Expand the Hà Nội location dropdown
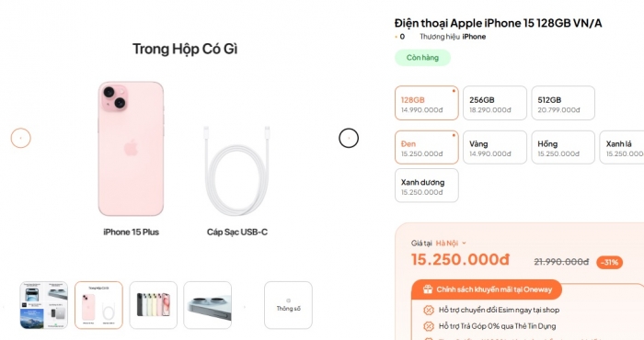 pos(451,244)
